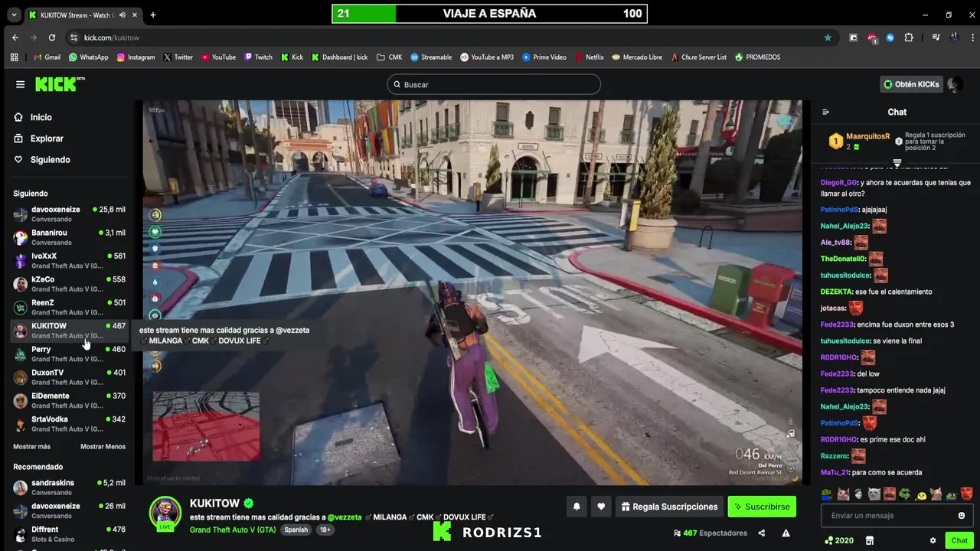Image resolution: width=980 pixels, height=551 pixels.
Task: Click Mostrar más in sidebar
Action: (31, 447)
